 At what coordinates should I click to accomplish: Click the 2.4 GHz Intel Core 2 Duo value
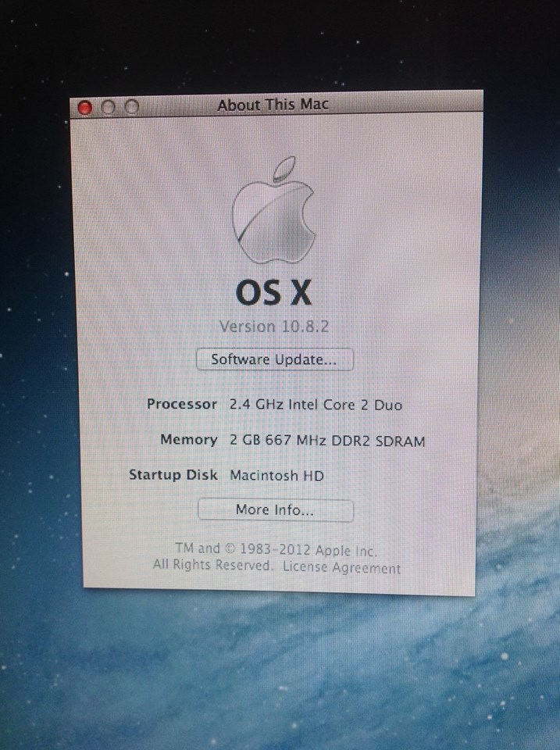316,405
